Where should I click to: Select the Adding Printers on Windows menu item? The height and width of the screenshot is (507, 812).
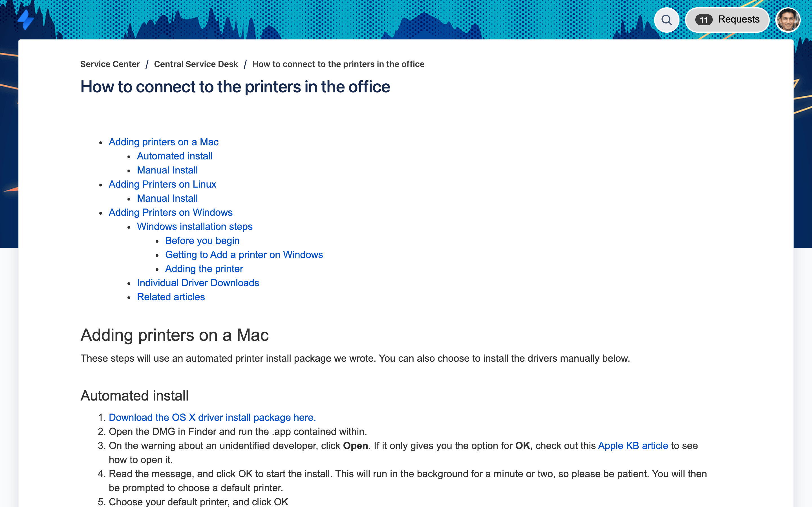pos(171,213)
